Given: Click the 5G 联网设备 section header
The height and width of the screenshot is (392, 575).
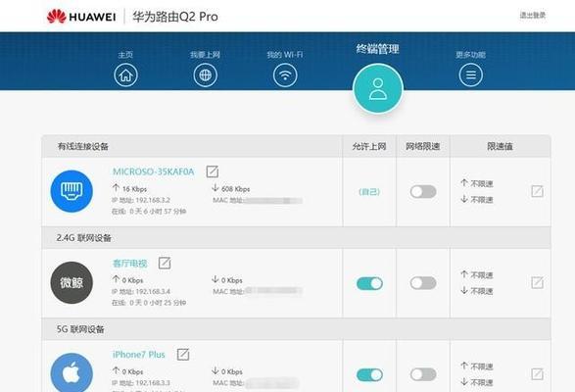Looking at the screenshot, I should pyautogui.click(x=80, y=329).
